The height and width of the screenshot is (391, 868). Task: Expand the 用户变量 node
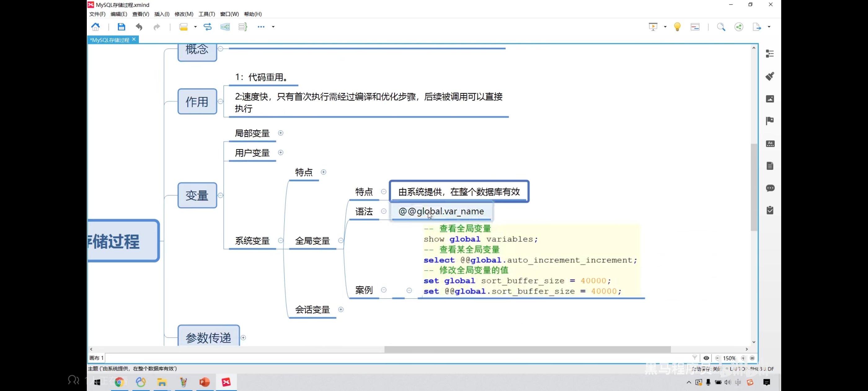pyautogui.click(x=281, y=152)
